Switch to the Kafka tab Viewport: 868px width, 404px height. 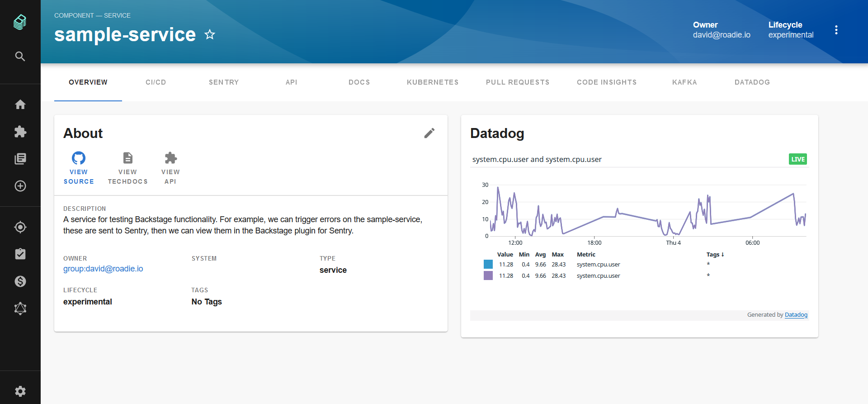pos(684,82)
